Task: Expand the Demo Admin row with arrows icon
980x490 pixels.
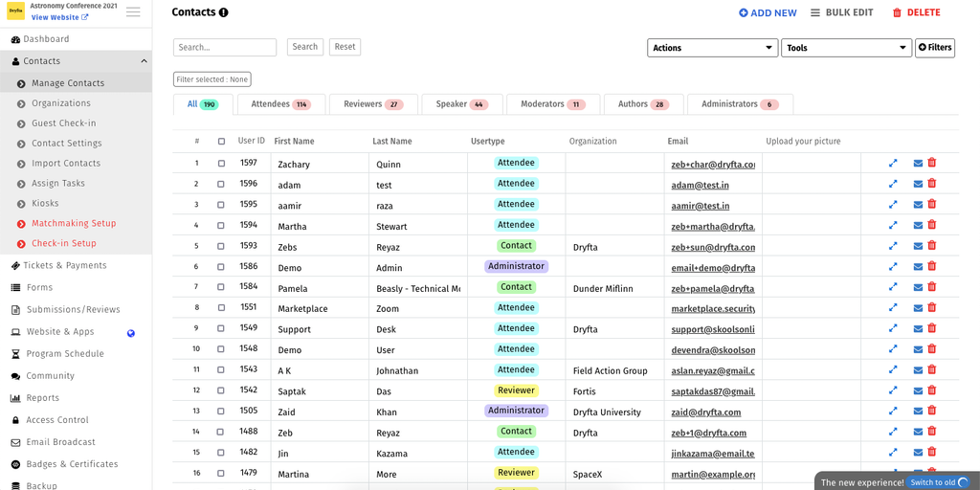Action: (893, 267)
